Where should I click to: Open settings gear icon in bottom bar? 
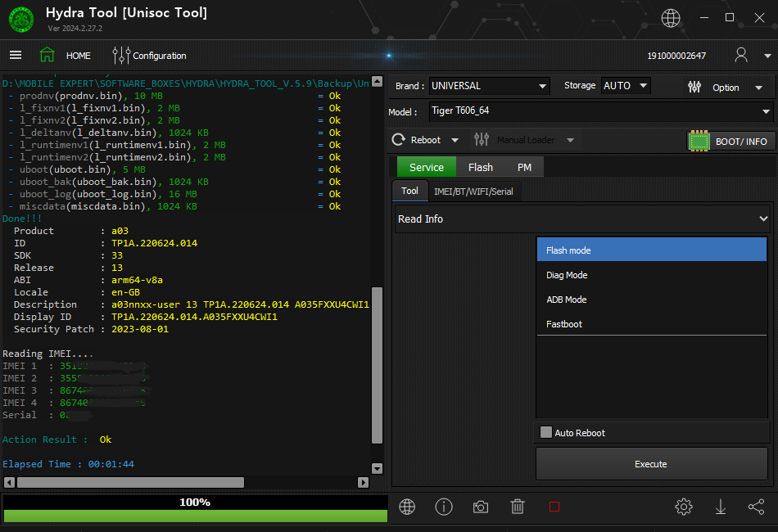point(684,507)
